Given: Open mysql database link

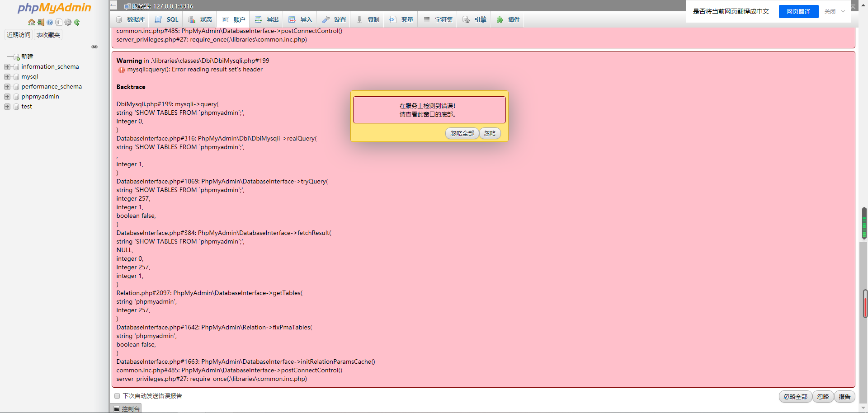Looking at the screenshot, I should (x=30, y=77).
